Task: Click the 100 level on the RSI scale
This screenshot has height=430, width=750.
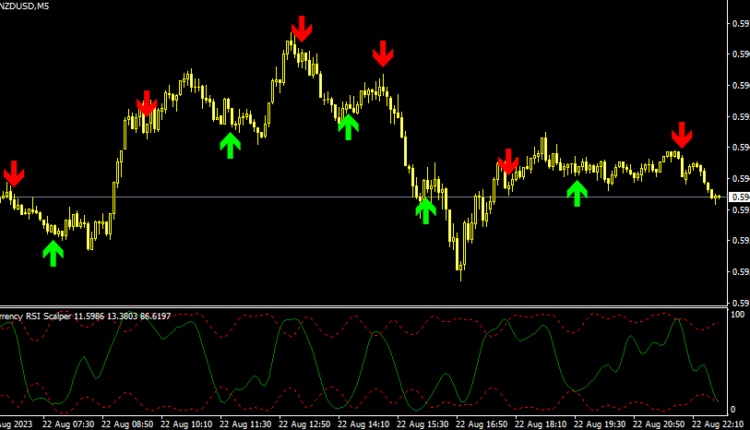Action: click(x=739, y=316)
